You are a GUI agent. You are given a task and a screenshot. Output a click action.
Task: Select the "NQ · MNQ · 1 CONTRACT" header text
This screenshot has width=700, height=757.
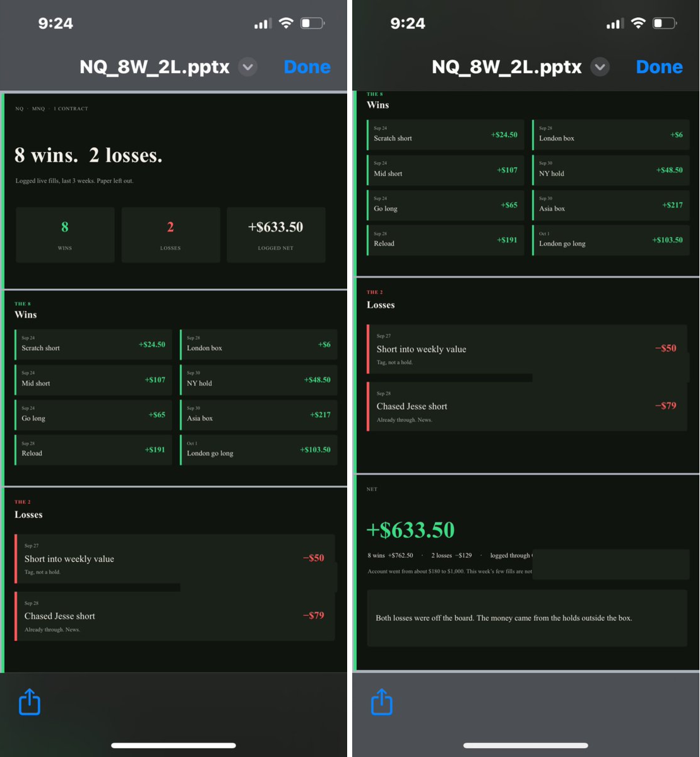[52, 109]
